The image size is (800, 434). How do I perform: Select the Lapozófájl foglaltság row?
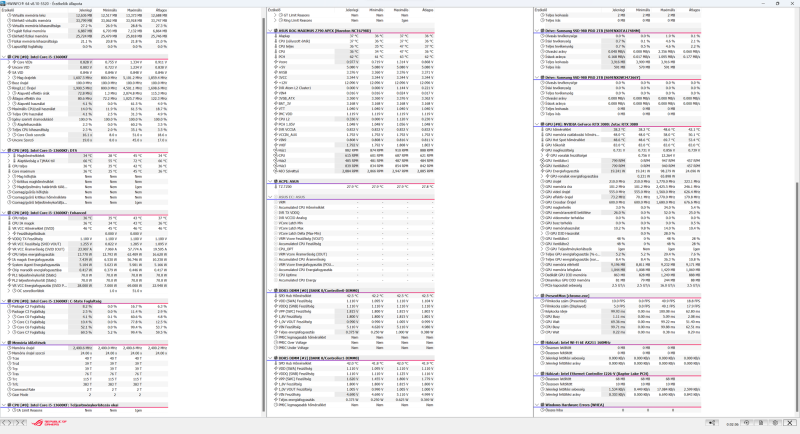[x=85, y=46]
